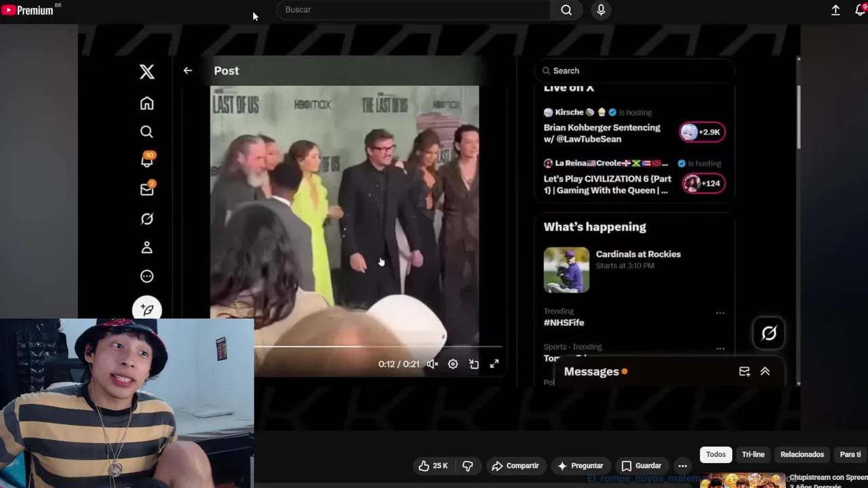This screenshot has height=488, width=868.
Task: Click the +2.9K listeners badge
Action: pyautogui.click(x=703, y=132)
